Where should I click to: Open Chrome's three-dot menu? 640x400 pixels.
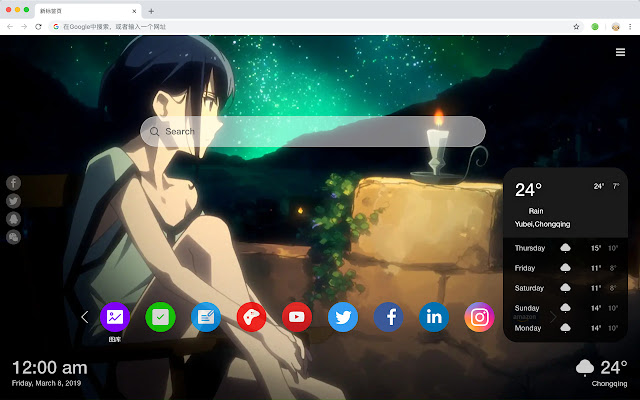pos(630,27)
